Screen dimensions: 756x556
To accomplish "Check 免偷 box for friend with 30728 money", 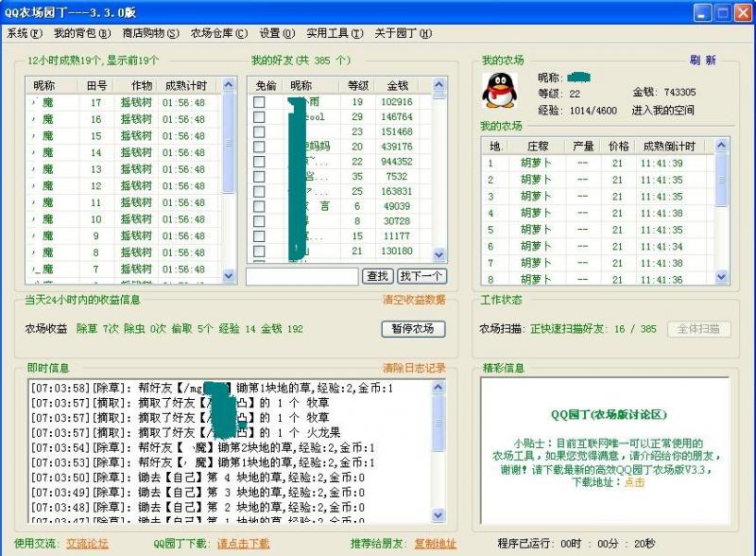I will point(259,221).
